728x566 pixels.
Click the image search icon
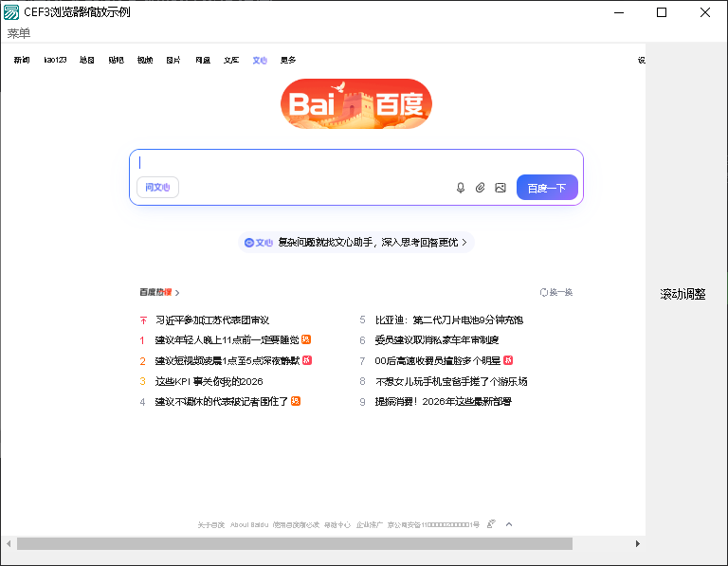coord(500,188)
